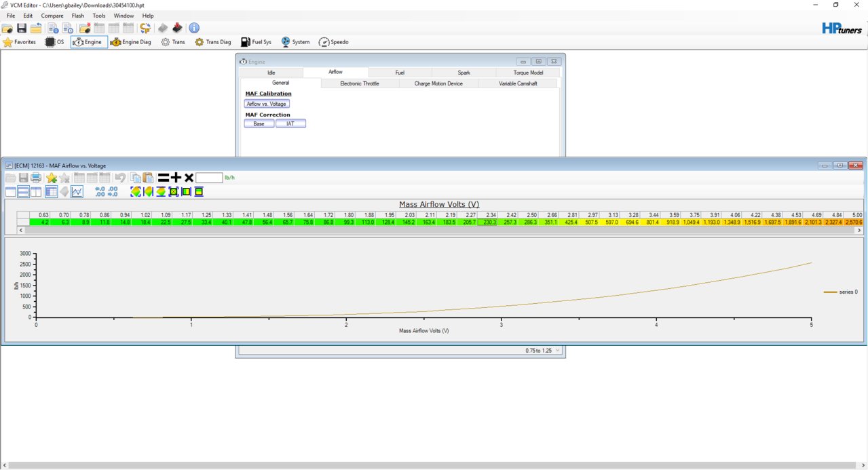Save the file with the floppy disk icon
This screenshot has width=868, height=470.
click(x=22, y=28)
